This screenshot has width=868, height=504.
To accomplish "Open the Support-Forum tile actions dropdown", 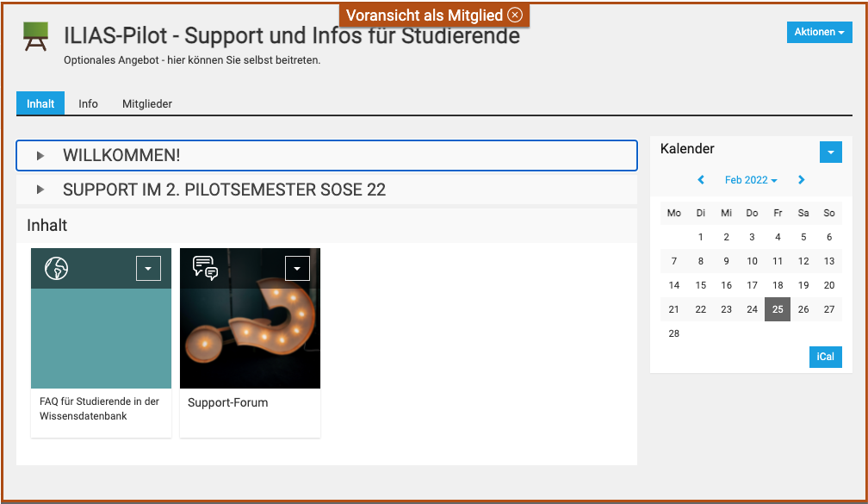I will [x=297, y=269].
